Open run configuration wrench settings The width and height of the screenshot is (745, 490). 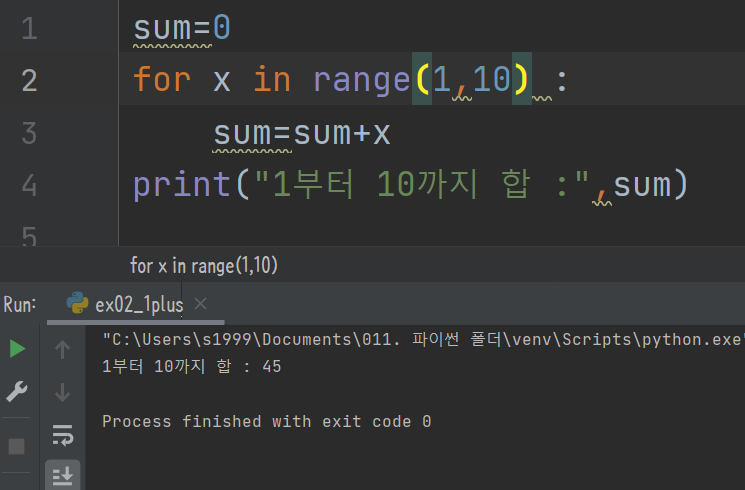(17, 392)
